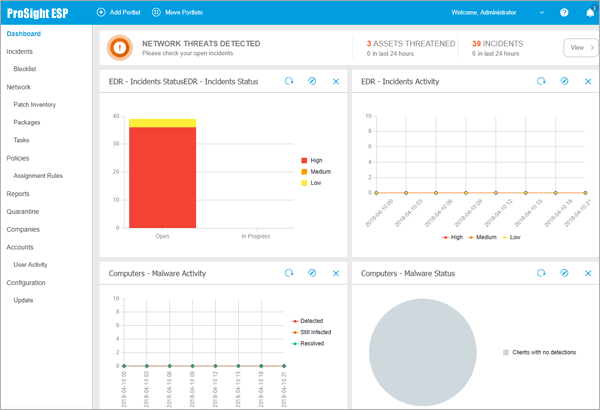The image size is (600, 410).
Task: Click the Move Portlets grid icon
Action: coord(156,12)
